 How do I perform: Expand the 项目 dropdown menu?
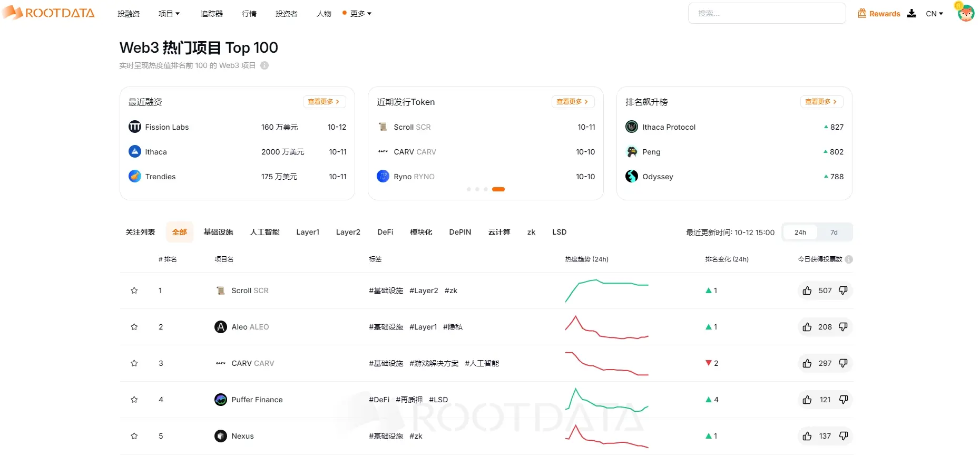[169, 14]
